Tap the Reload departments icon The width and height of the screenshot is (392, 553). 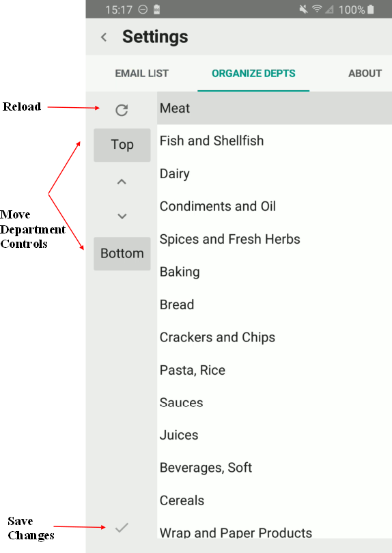click(122, 111)
